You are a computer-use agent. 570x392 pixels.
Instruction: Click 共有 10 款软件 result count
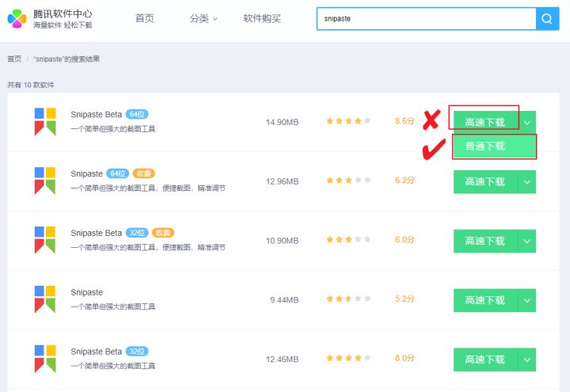tap(31, 85)
